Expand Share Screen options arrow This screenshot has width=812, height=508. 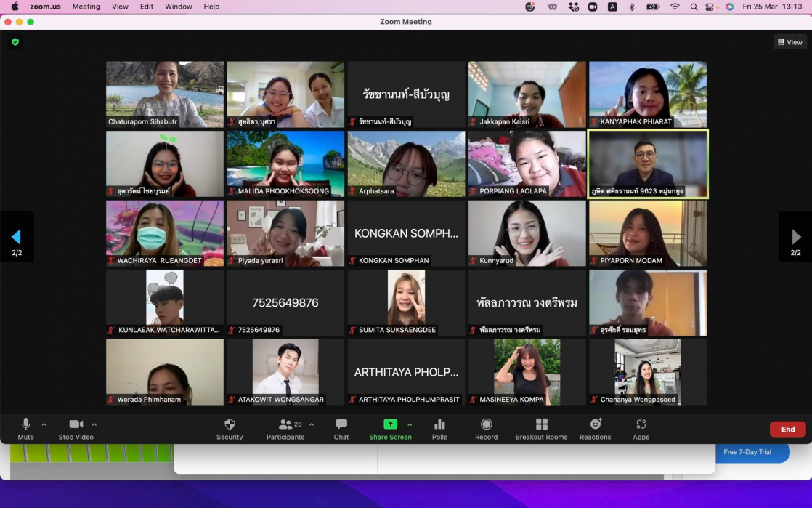point(410,424)
